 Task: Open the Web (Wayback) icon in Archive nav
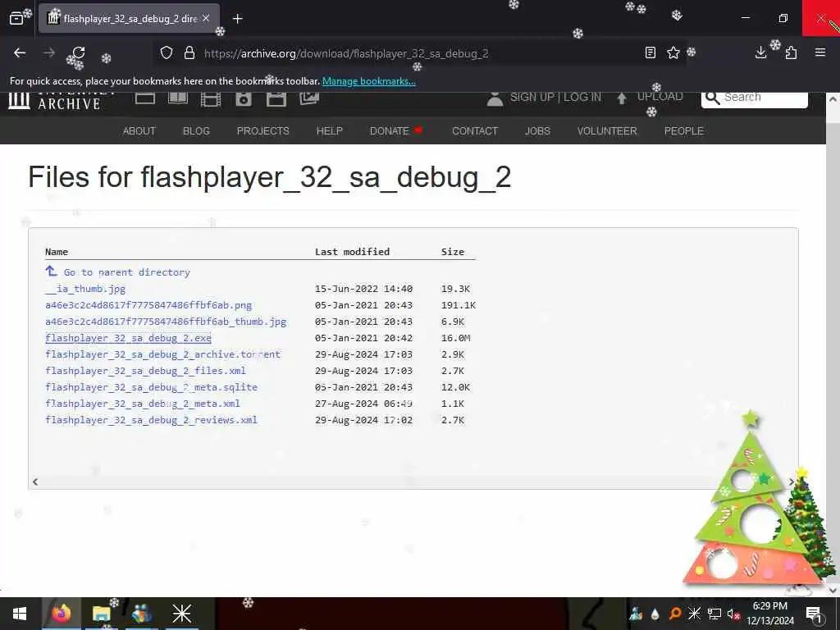point(145,98)
